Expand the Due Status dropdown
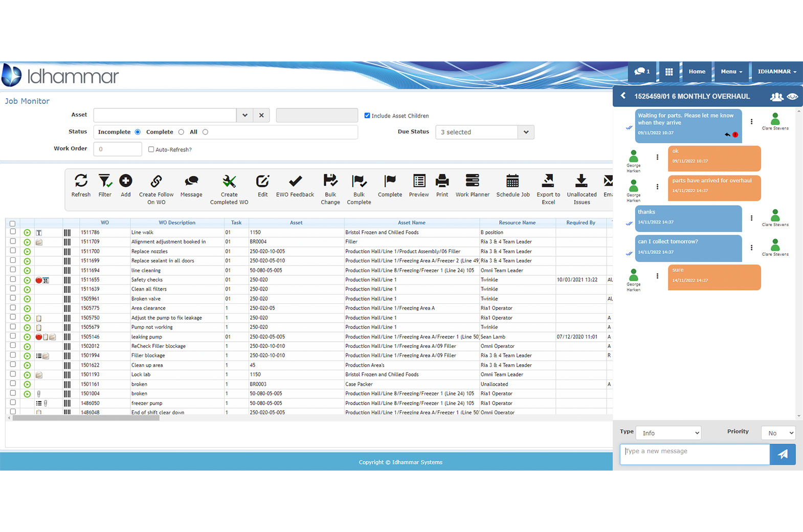The width and height of the screenshot is (803, 532). tap(526, 132)
